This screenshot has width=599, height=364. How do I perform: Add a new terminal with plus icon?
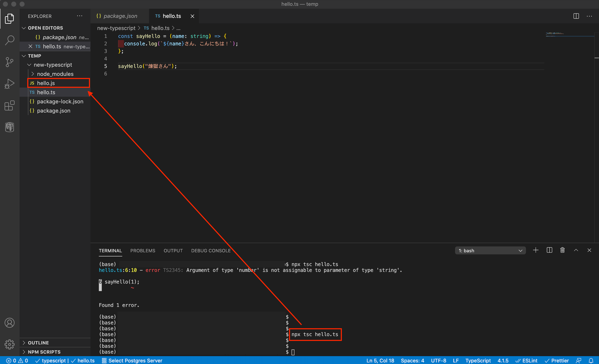tap(536, 250)
